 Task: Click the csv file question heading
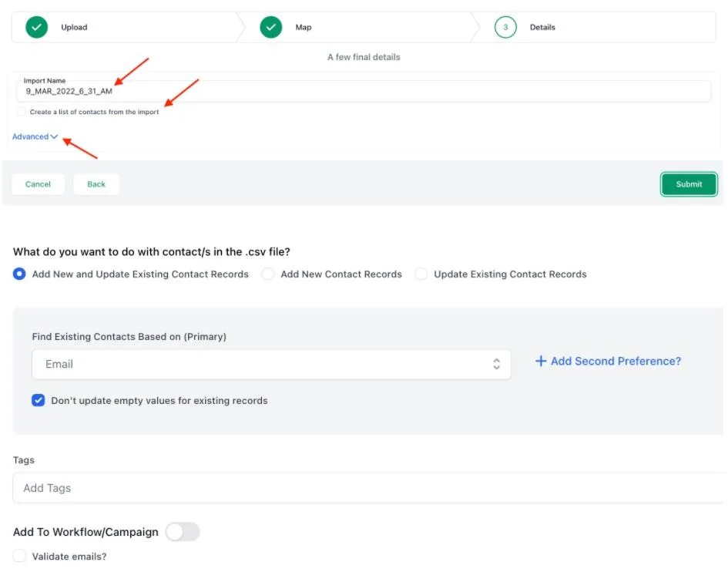click(x=151, y=252)
